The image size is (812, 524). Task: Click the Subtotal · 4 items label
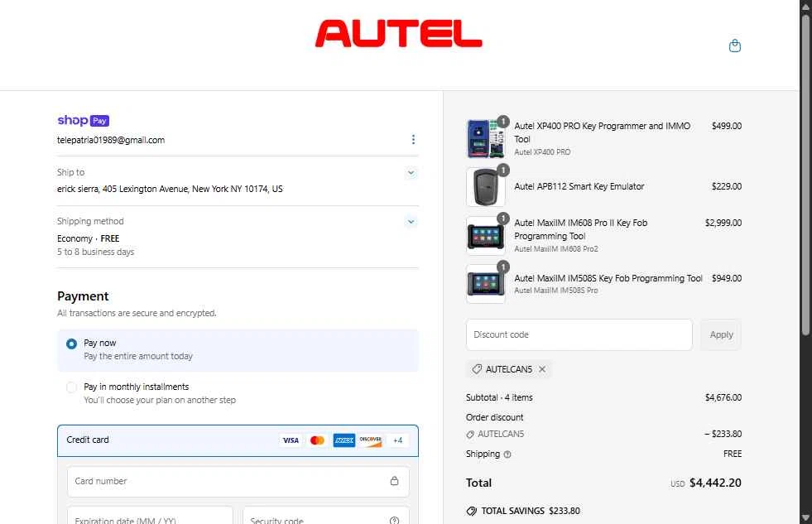[499, 397]
